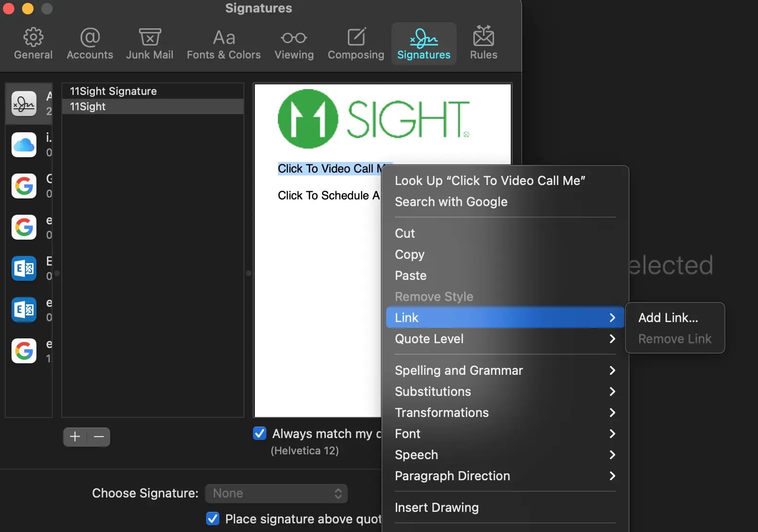Image resolution: width=758 pixels, height=532 pixels.
Task: Open the Rules preferences pane
Action: pos(483,44)
